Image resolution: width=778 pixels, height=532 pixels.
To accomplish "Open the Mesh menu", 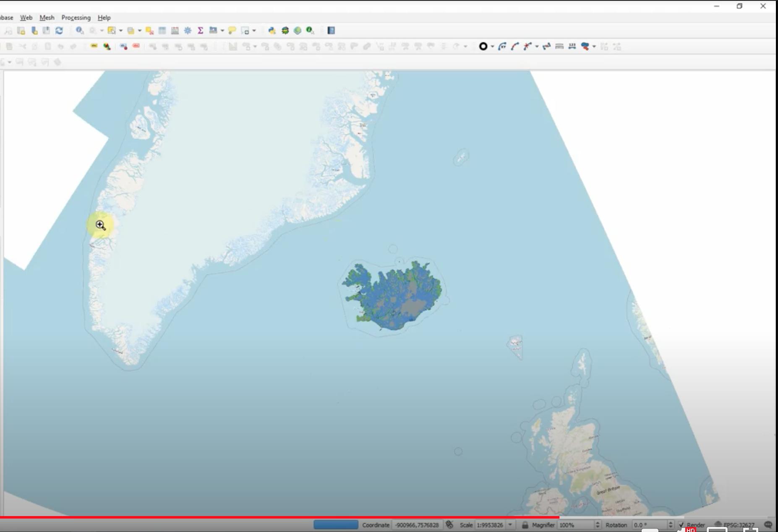I will coord(47,18).
